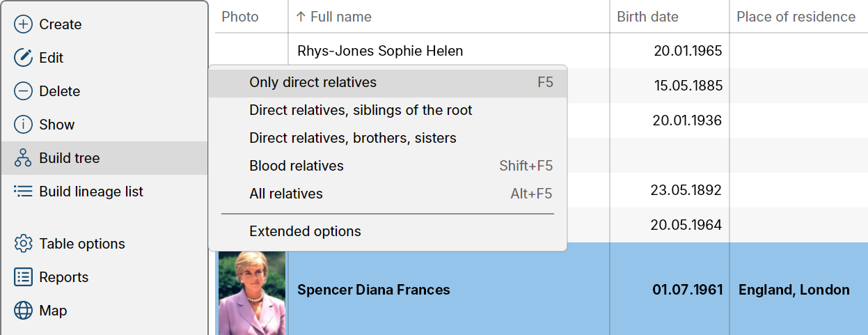Click the Delete minus icon
868x335 pixels.
pyautogui.click(x=24, y=91)
